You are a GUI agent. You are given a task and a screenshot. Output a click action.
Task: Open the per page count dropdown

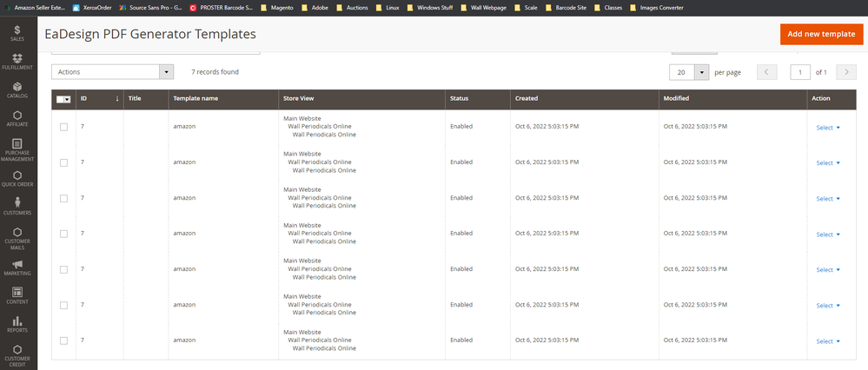click(701, 72)
